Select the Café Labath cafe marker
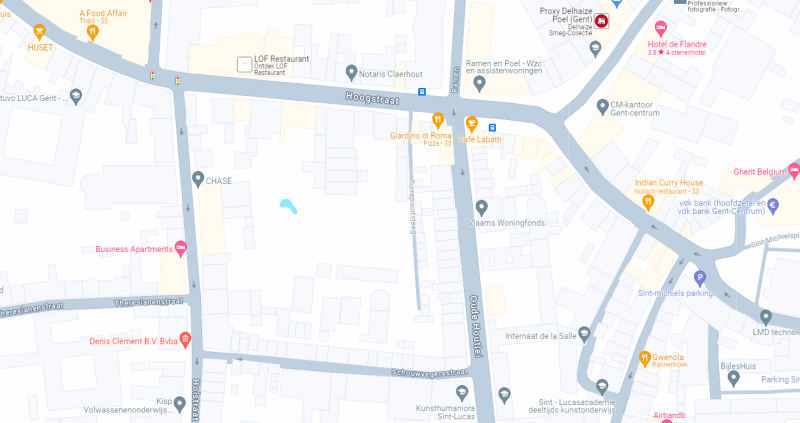Screen dimensions: 800x423 pos(471,124)
